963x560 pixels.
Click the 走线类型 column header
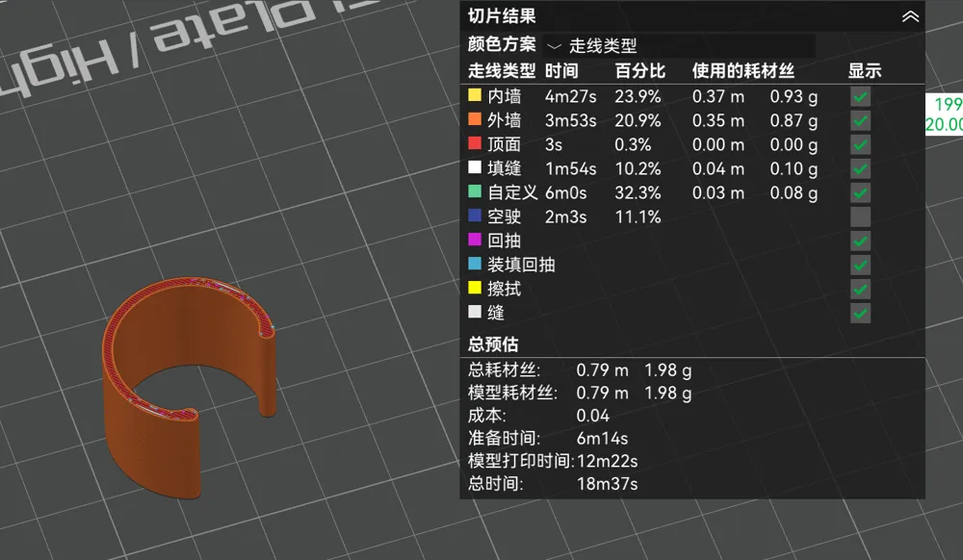coord(502,71)
